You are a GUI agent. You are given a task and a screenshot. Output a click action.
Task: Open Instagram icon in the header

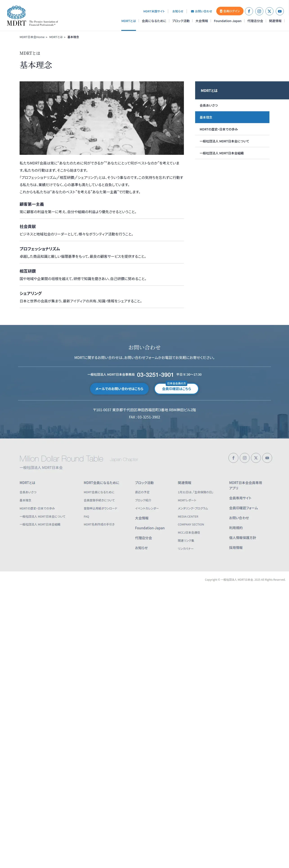[x=259, y=11]
